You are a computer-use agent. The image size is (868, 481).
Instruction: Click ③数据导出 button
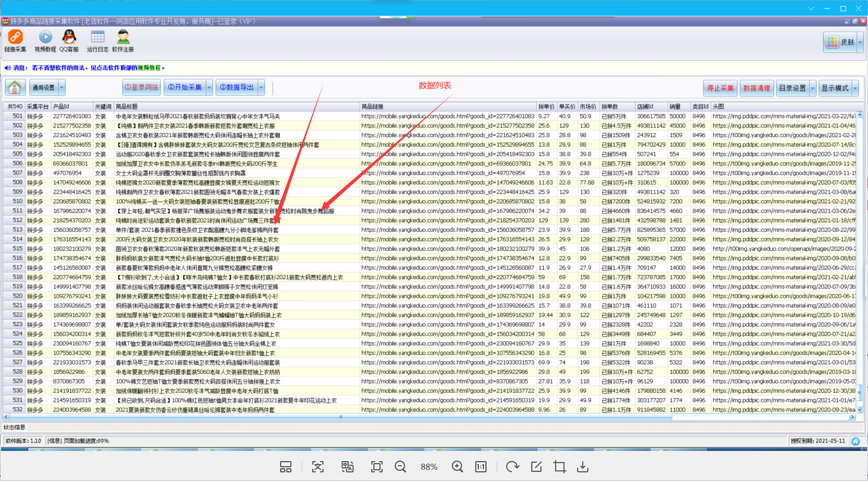tap(237, 88)
